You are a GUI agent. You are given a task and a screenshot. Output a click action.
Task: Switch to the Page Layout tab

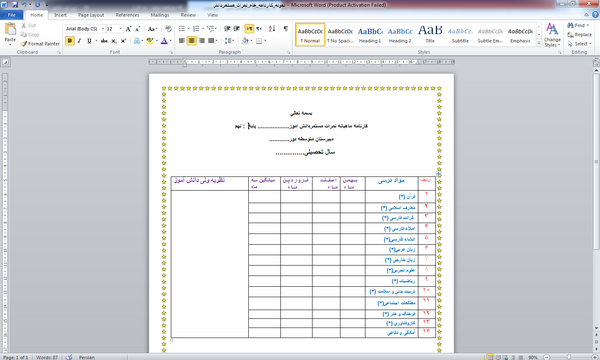(x=91, y=15)
